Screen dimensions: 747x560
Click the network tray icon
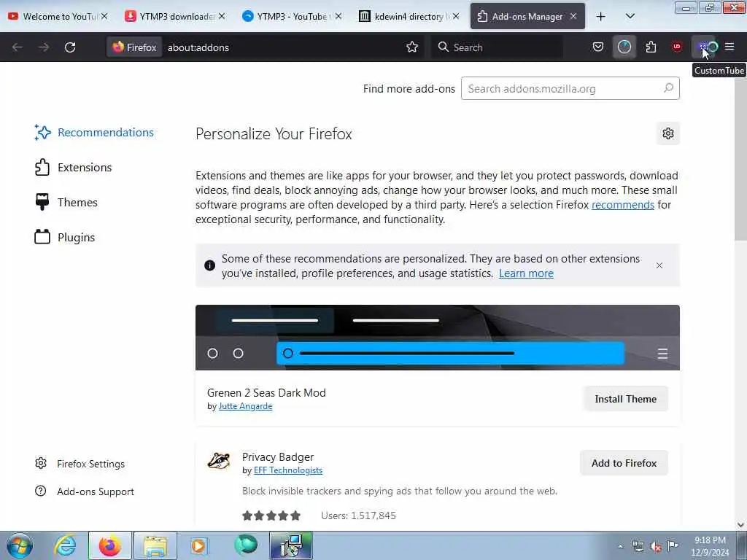click(x=638, y=546)
